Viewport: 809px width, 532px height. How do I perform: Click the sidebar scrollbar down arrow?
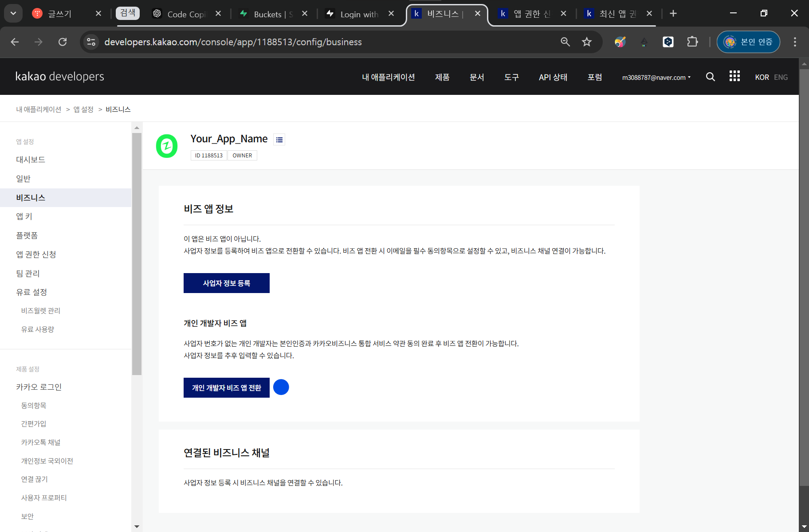click(137, 527)
